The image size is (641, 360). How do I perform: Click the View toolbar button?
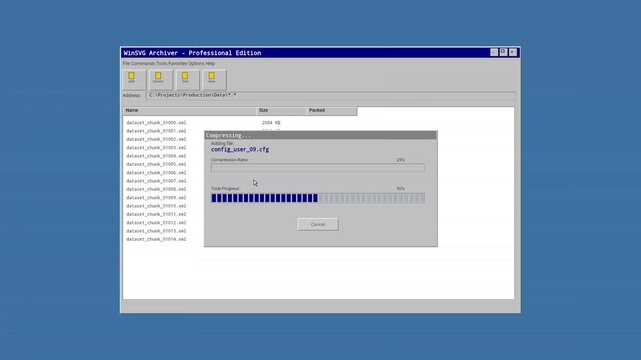(215, 80)
